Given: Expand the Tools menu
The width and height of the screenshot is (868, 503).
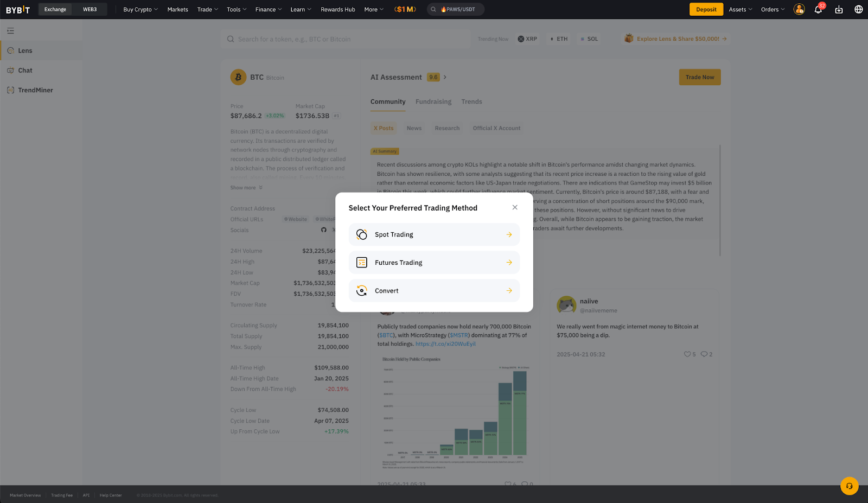Looking at the screenshot, I should [237, 9].
